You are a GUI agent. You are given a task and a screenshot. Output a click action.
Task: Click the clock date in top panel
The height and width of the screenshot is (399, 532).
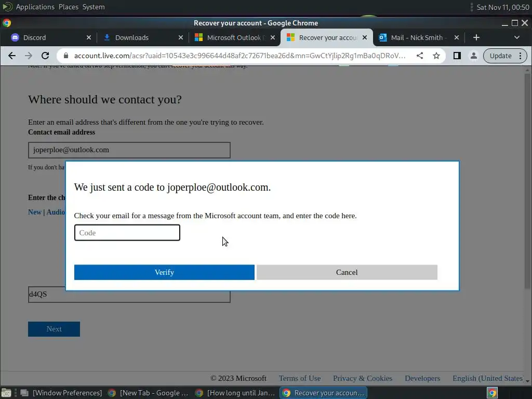point(502,7)
